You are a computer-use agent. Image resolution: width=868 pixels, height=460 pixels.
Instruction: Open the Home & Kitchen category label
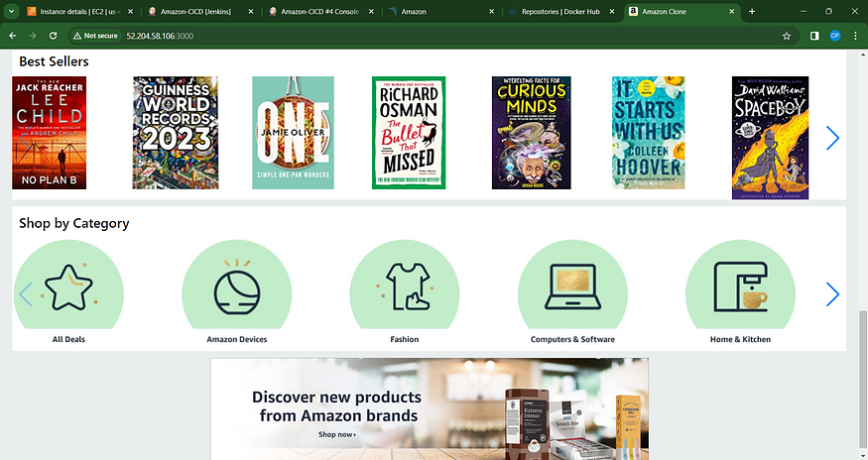[741, 339]
